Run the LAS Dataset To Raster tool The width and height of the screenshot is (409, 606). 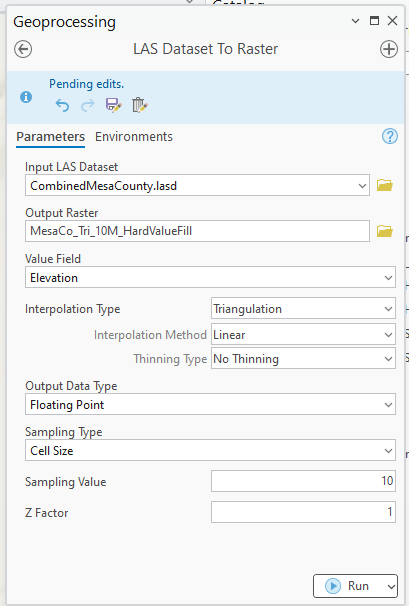click(349, 586)
